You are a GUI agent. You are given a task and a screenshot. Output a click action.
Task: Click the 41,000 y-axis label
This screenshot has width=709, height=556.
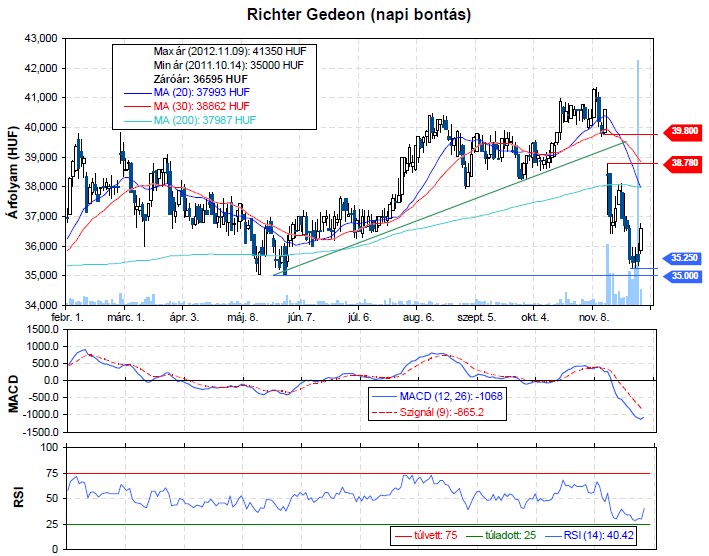pyautogui.click(x=41, y=98)
